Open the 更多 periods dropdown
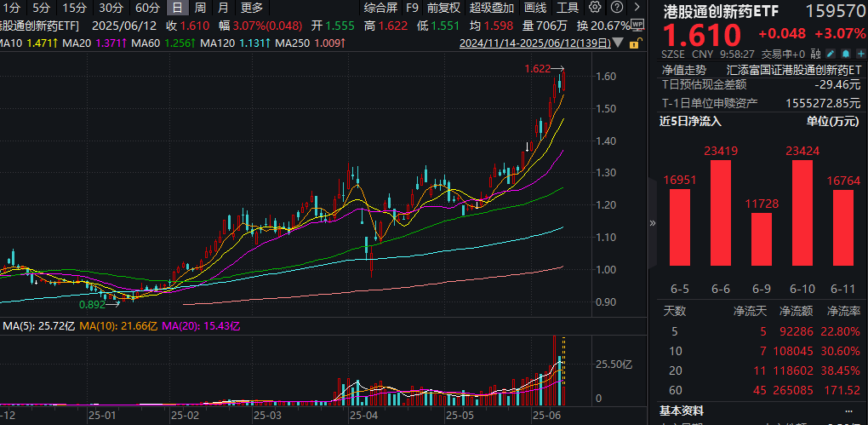868x425 pixels. [x=252, y=8]
